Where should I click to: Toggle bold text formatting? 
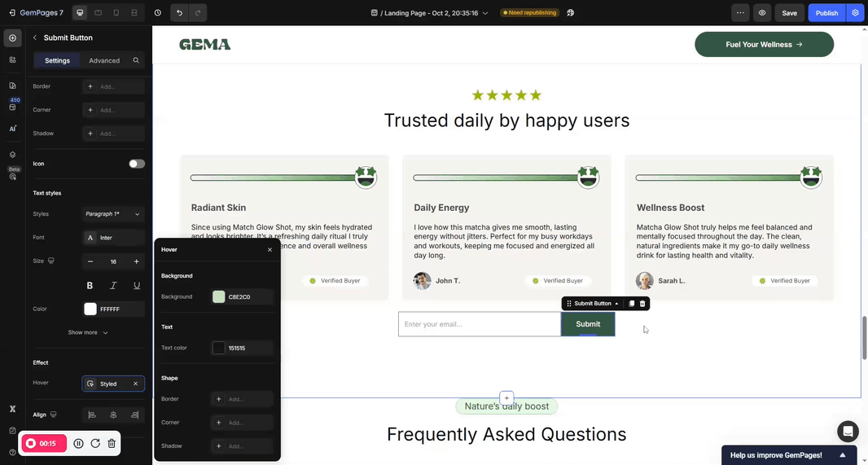point(90,285)
